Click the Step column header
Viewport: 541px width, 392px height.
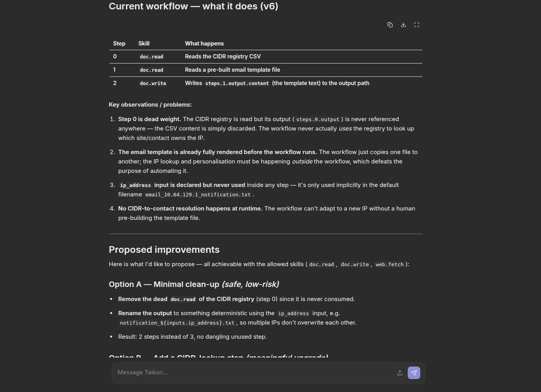pos(119,44)
